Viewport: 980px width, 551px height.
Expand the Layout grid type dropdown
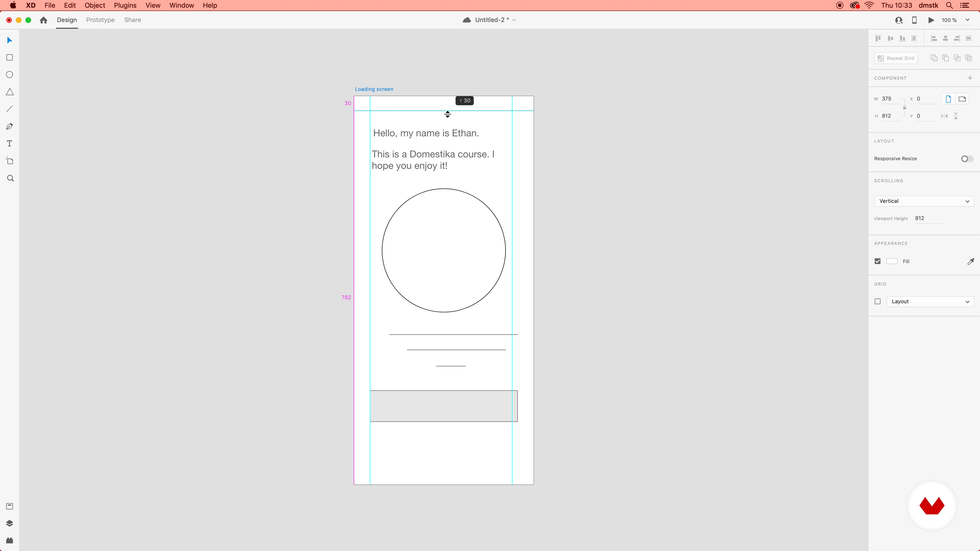tap(930, 302)
